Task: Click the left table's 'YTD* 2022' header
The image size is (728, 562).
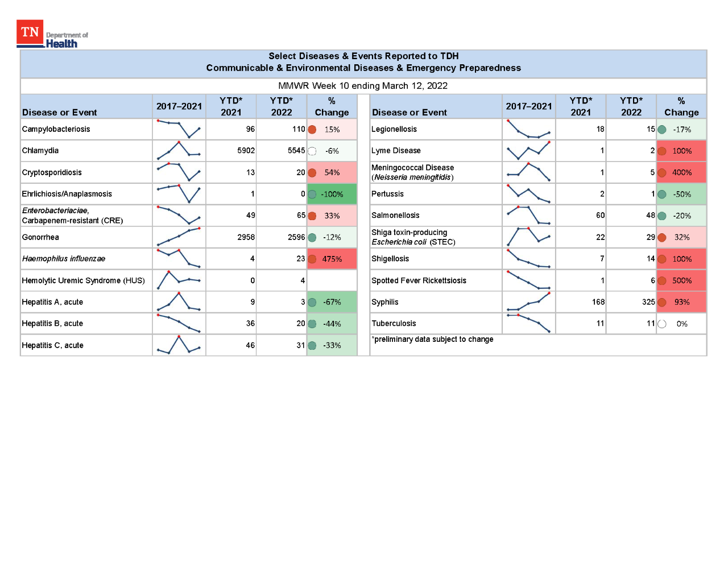Action: click(282, 106)
